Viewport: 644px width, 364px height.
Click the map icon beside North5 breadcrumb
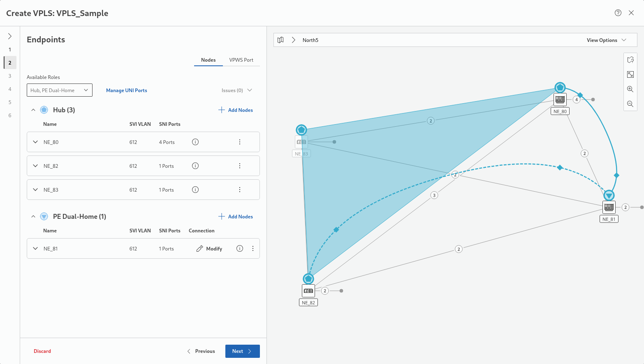(280, 40)
